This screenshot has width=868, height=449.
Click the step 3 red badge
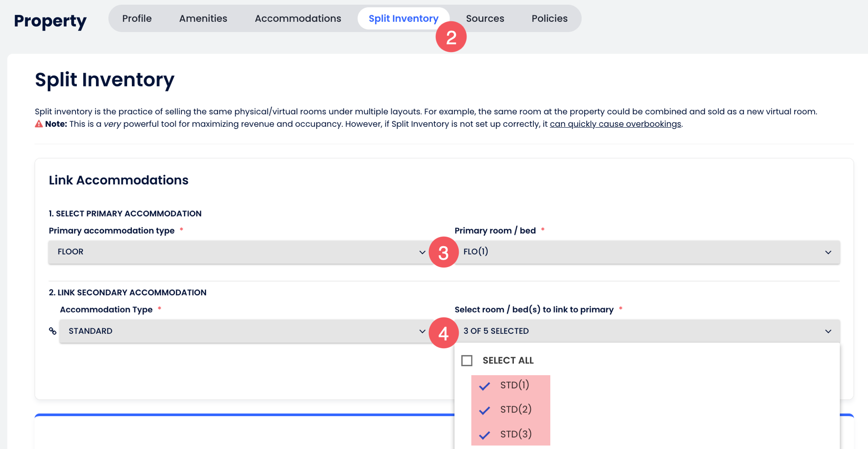point(443,253)
